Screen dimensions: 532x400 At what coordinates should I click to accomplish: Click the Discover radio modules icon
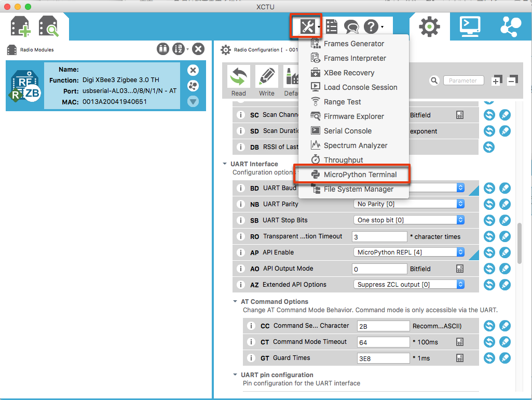48,26
